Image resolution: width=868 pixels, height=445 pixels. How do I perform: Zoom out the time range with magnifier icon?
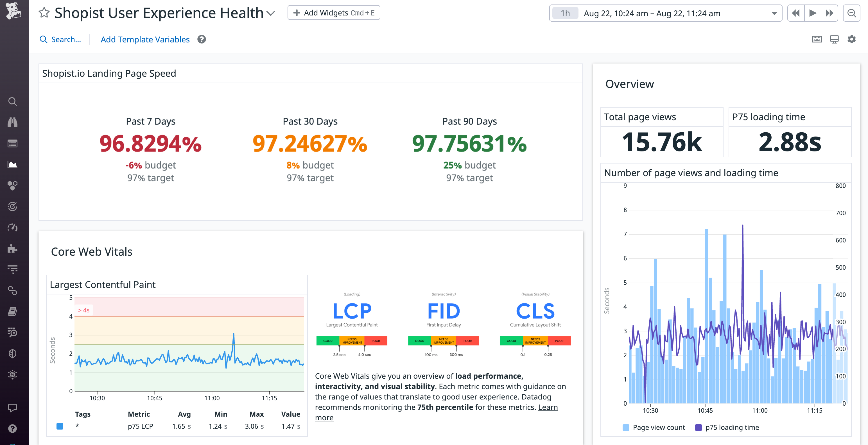coord(851,13)
